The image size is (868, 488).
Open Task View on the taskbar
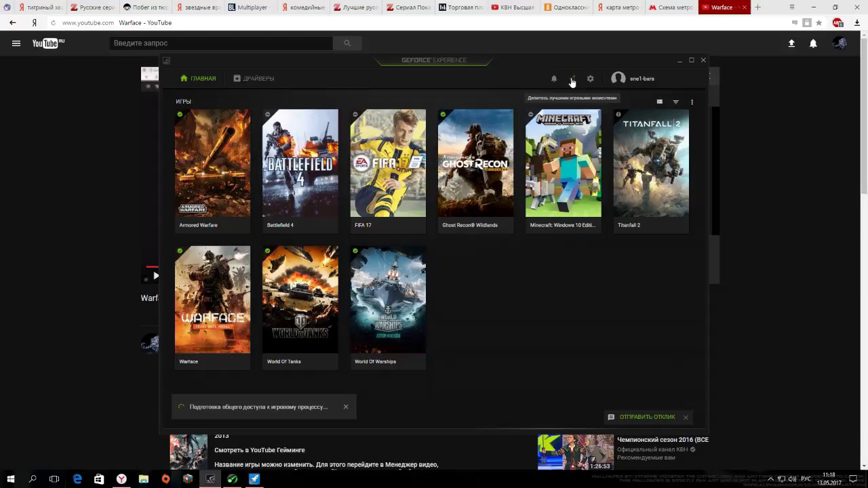pos(54,479)
